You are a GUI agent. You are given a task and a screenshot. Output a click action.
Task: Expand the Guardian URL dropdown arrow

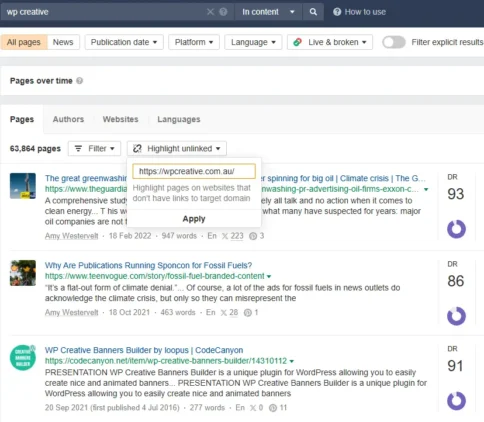426,189
